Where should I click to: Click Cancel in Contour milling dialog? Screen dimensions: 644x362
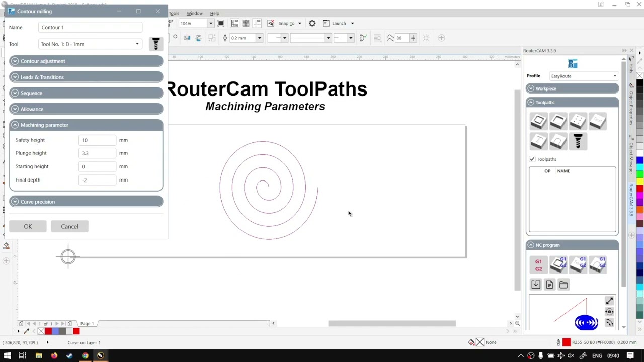point(69,226)
